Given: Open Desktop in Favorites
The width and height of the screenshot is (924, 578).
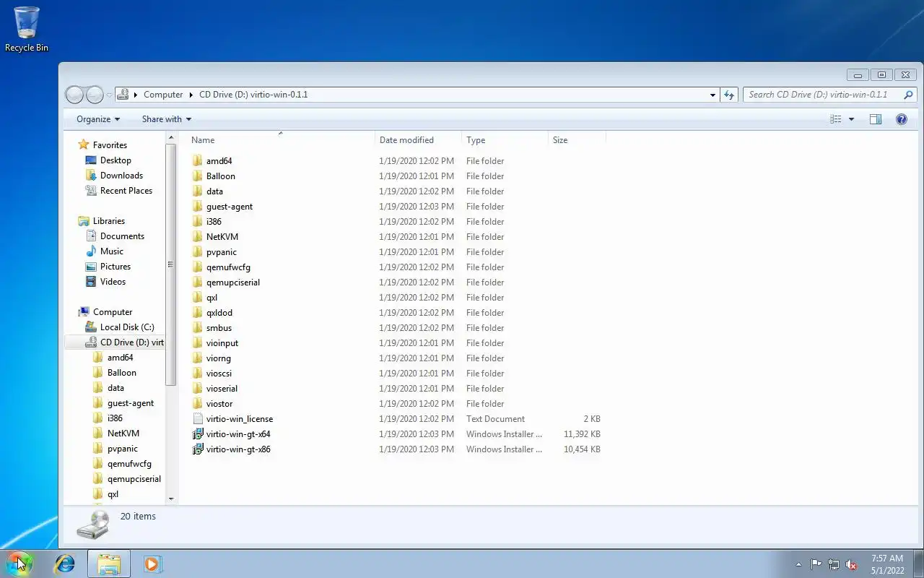Looking at the screenshot, I should [115, 160].
